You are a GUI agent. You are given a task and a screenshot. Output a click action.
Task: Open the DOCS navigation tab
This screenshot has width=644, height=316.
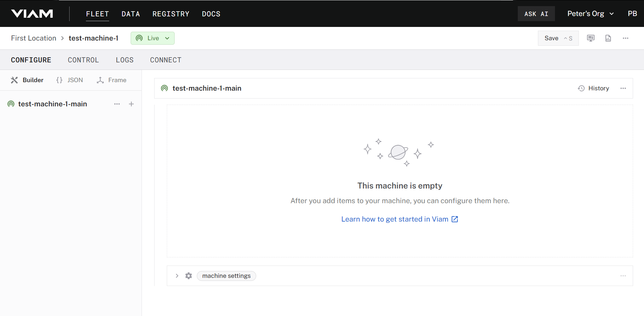211,14
